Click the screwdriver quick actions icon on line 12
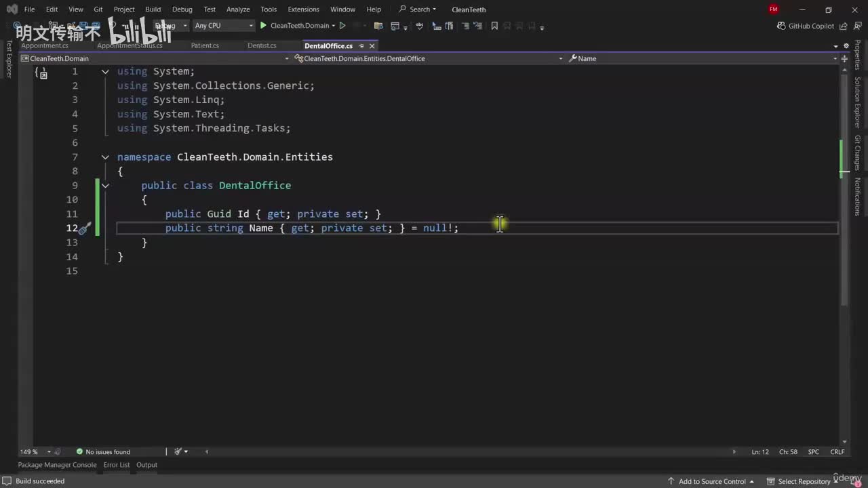Screen dimensions: 868x488 coord(84,228)
